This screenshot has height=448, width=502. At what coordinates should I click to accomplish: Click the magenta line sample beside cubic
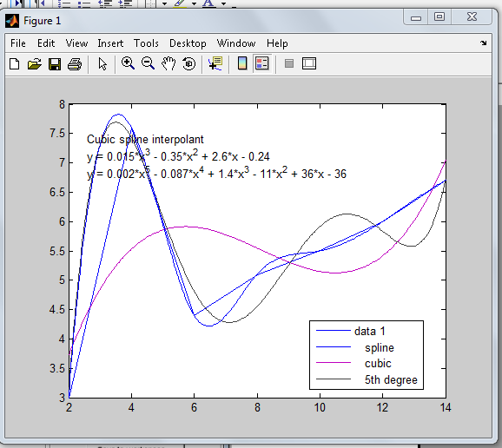(334, 363)
